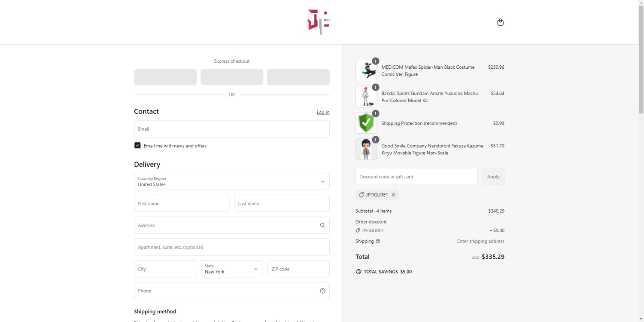
Task: Focus the Email input field
Action: coord(232,129)
